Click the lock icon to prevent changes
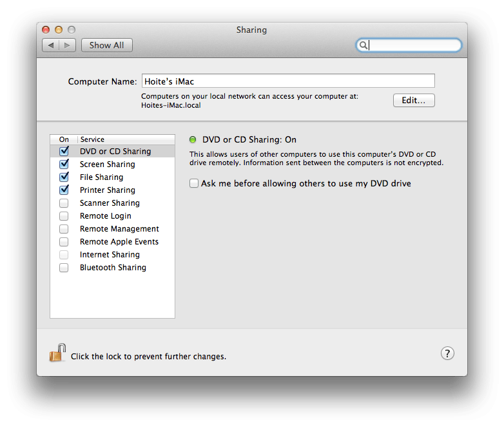This screenshot has height=427, width=504. [x=57, y=353]
